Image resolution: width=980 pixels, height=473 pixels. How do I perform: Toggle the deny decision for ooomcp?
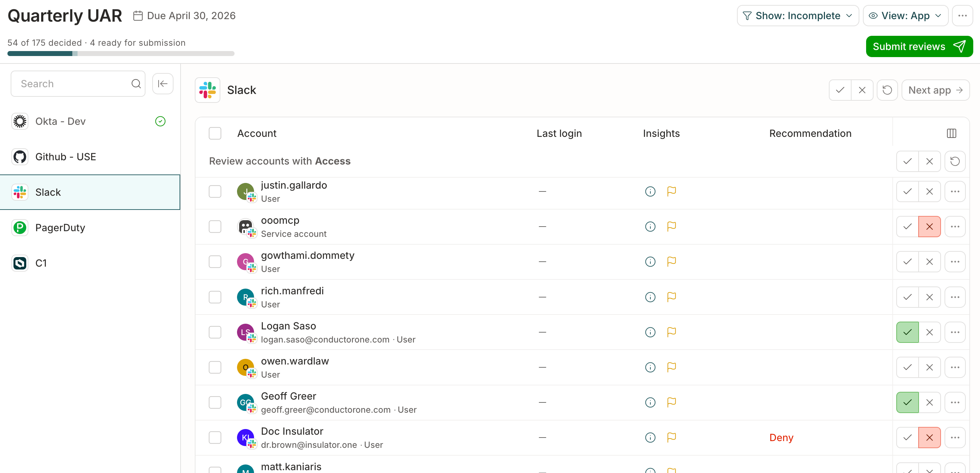(x=929, y=227)
